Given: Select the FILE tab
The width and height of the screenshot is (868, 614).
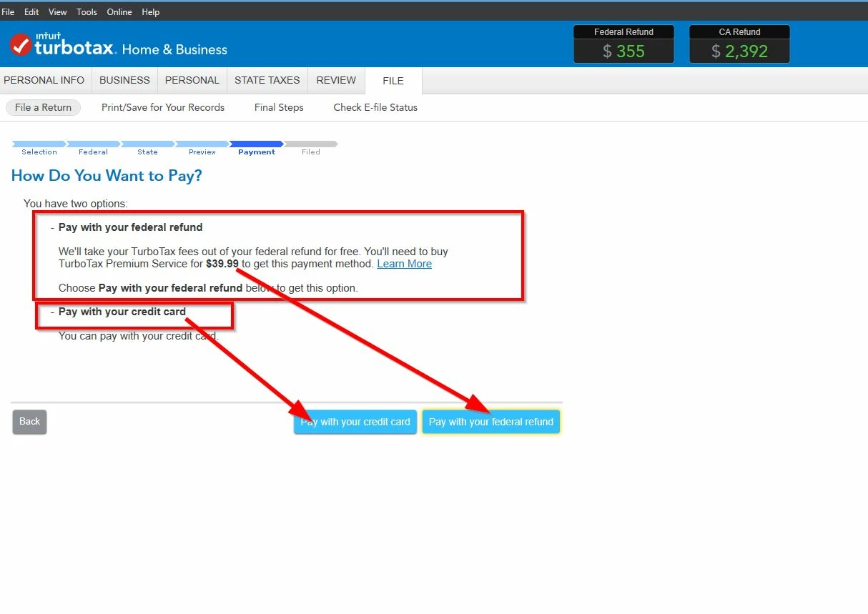Looking at the screenshot, I should (x=393, y=81).
